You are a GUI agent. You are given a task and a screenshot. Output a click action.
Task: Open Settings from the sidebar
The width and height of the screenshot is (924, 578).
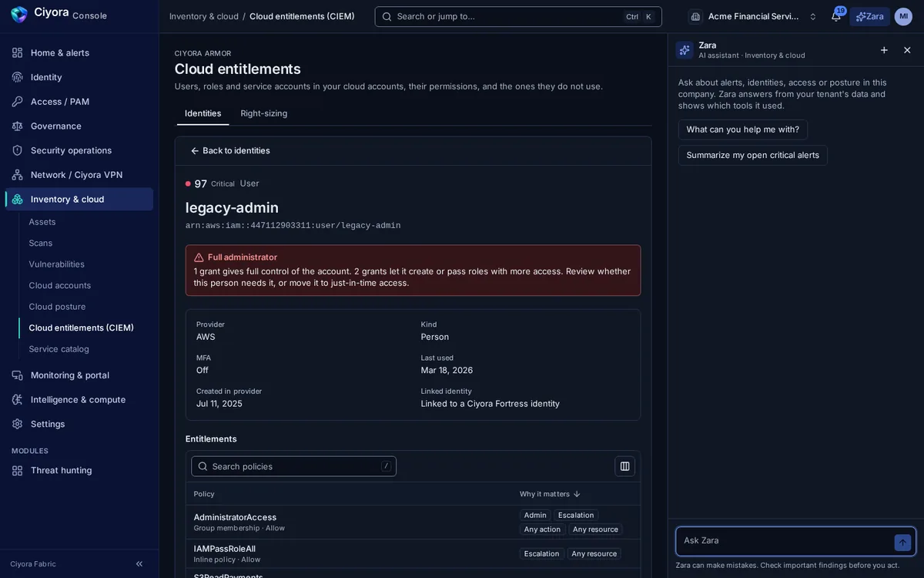point(79,424)
